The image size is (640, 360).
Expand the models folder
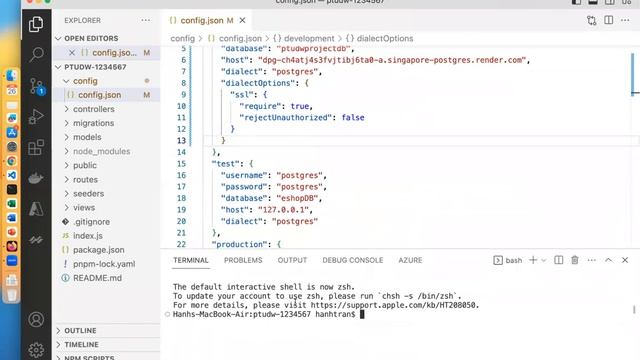(87, 137)
